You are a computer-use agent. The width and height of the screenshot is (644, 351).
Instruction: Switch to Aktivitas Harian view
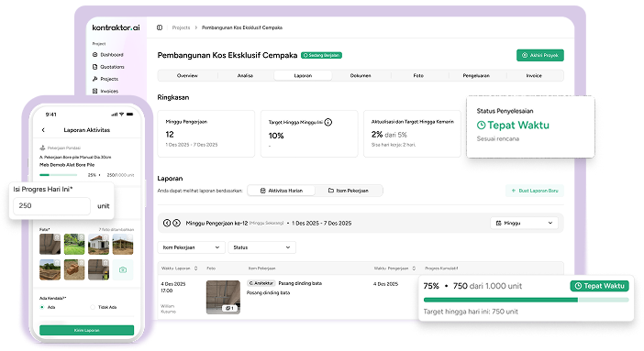pos(282,191)
